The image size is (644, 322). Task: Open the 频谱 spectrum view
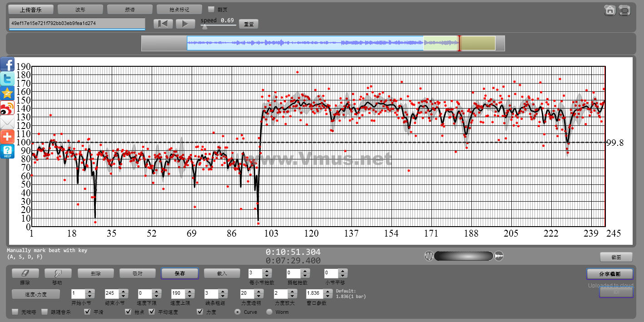[129, 10]
